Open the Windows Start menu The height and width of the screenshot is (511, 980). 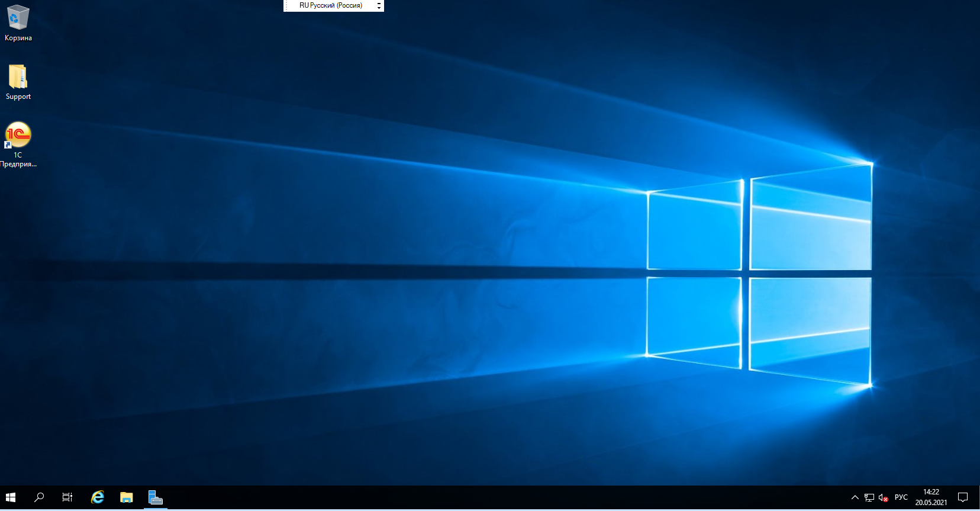tap(11, 498)
